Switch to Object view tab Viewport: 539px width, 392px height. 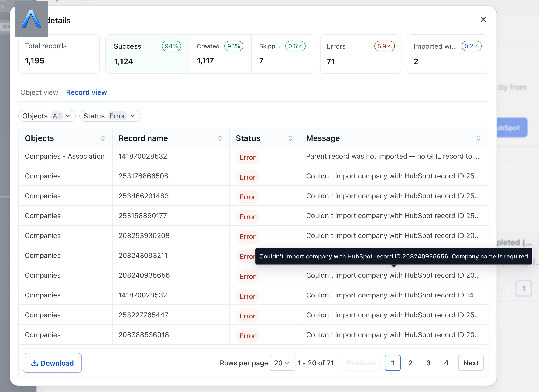(x=39, y=92)
